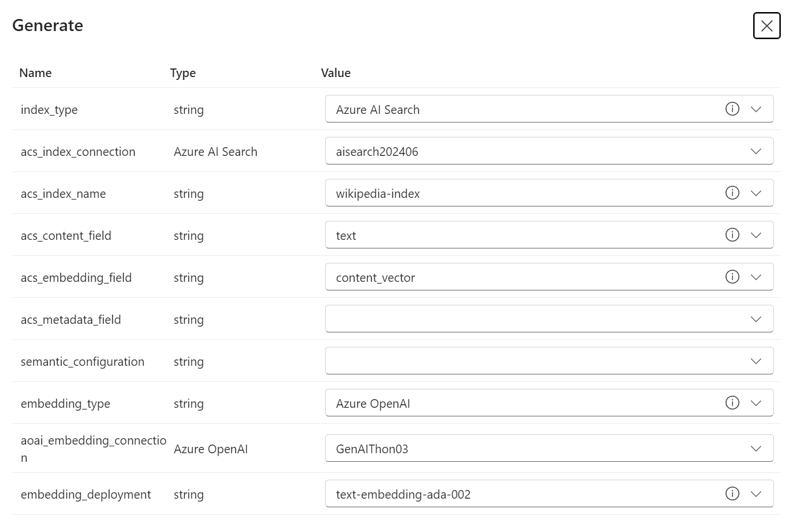Select the Type column header
790x532 pixels.
[183, 73]
